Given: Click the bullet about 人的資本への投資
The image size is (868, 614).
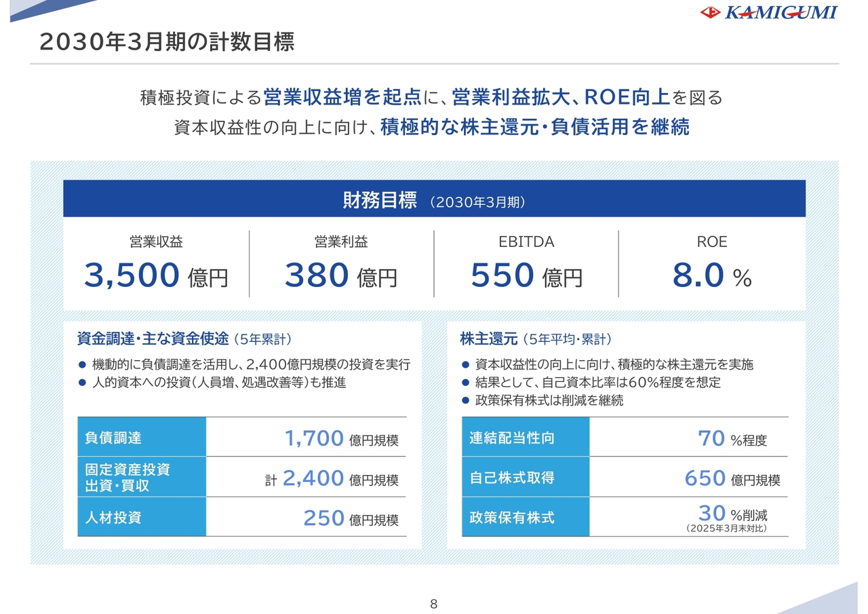Looking at the screenshot, I should click(x=212, y=383).
